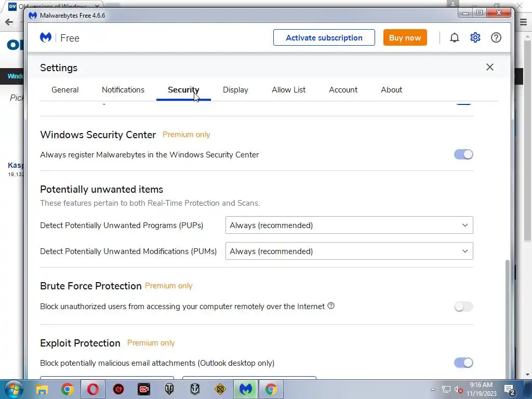
Task: Click the settings vertical scrollbar thumb
Action: click(508, 319)
